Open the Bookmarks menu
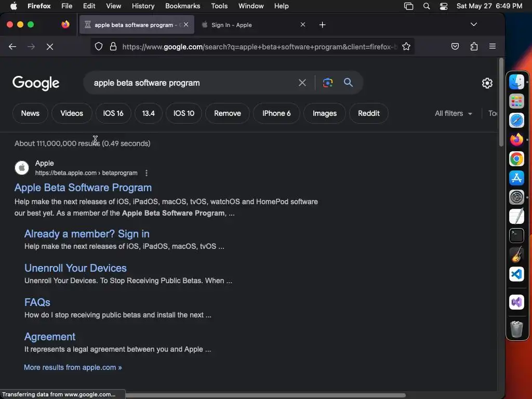Image resolution: width=532 pixels, height=399 pixels. click(x=182, y=6)
